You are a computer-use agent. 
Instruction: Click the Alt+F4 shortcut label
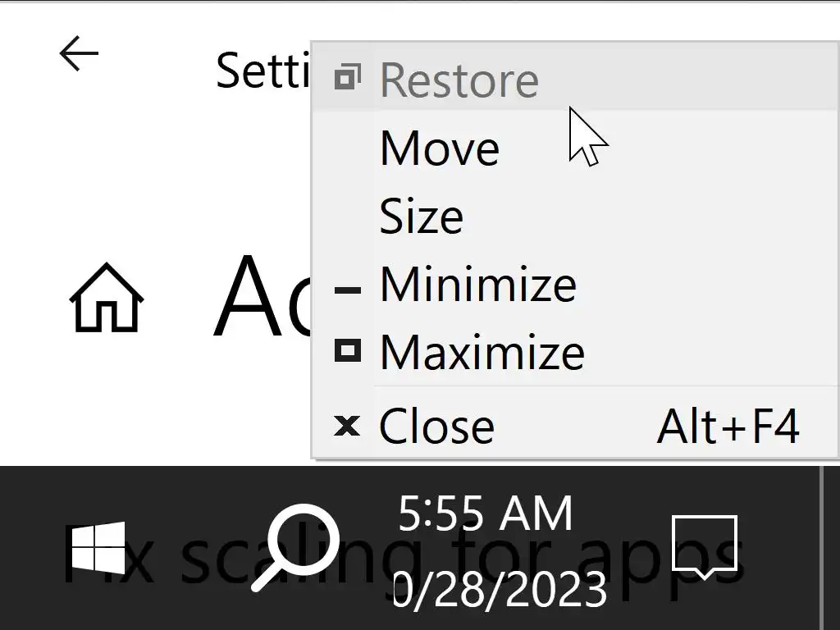tap(728, 426)
